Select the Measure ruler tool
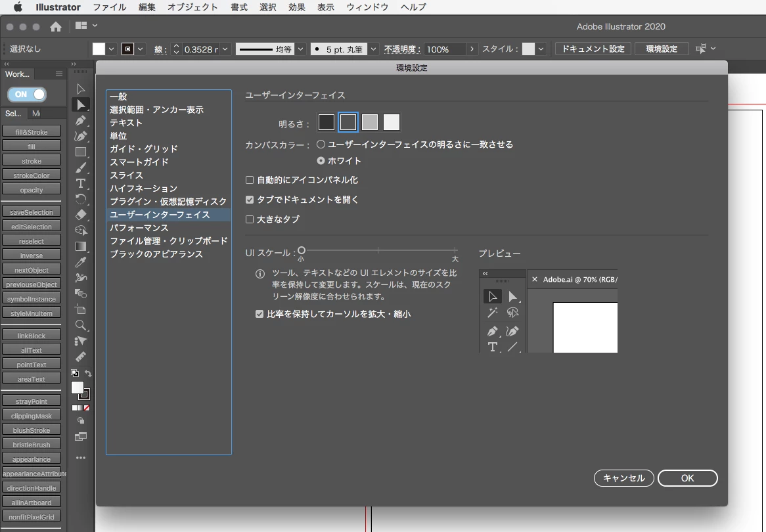Image resolution: width=766 pixels, height=532 pixels. (81, 356)
